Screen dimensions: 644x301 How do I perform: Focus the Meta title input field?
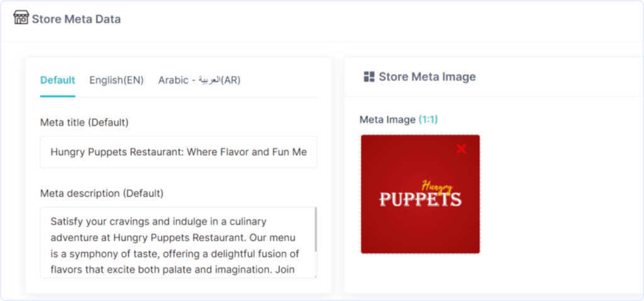(x=179, y=152)
